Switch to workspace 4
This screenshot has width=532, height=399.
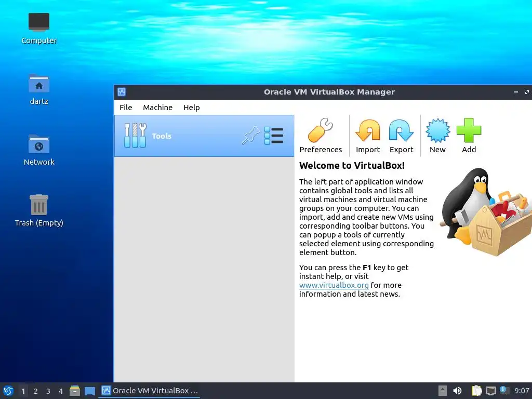point(61,391)
